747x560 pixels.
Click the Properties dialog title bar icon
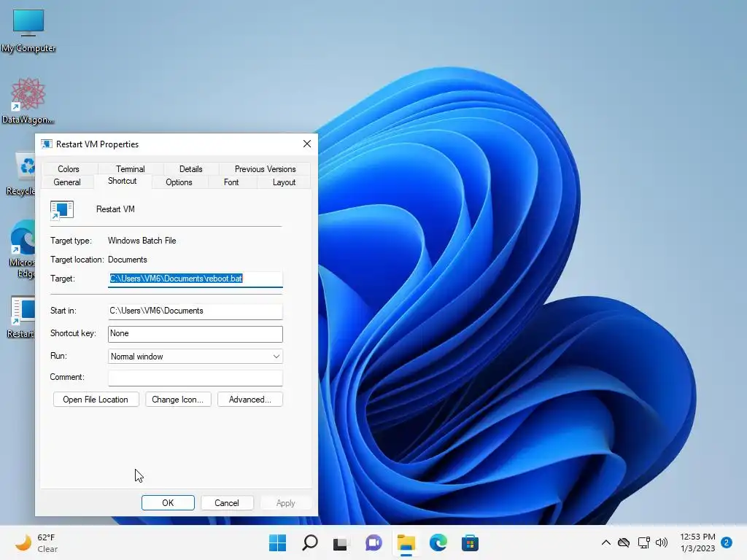(46, 144)
